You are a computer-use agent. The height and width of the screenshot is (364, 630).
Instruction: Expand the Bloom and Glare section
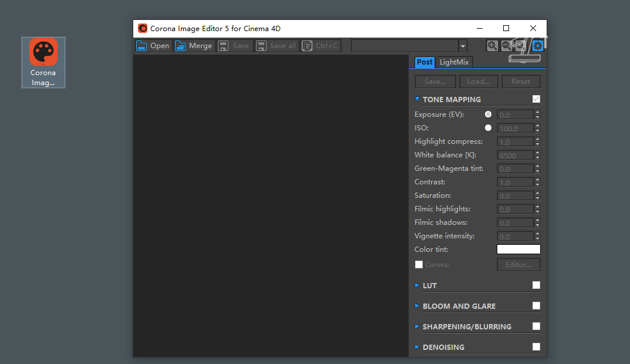pos(417,306)
